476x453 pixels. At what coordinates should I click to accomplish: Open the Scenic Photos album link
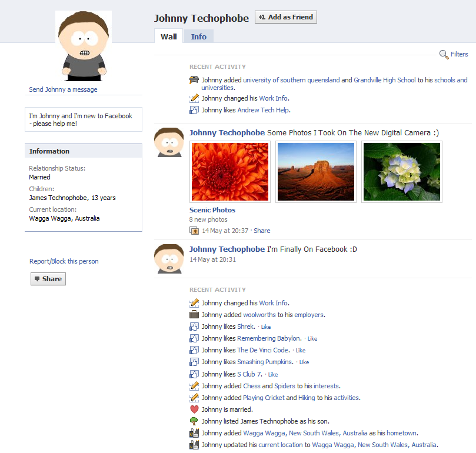[x=212, y=210]
